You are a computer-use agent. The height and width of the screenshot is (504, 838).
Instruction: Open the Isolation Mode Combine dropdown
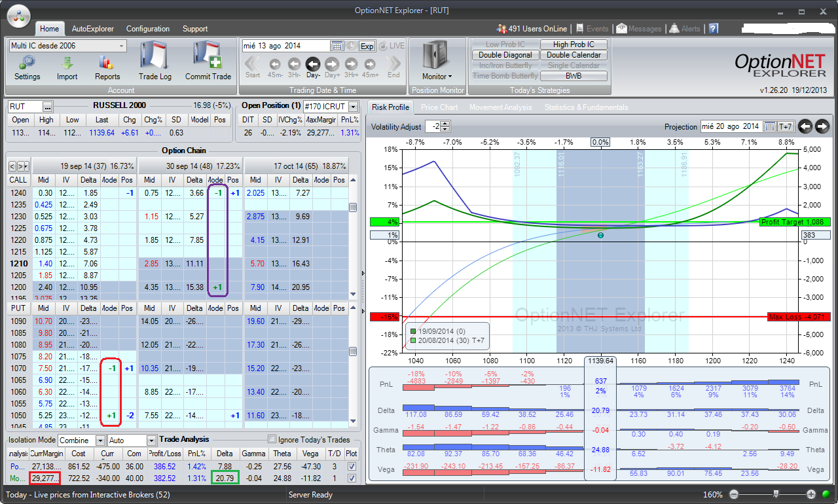click(x=100, y=441)
